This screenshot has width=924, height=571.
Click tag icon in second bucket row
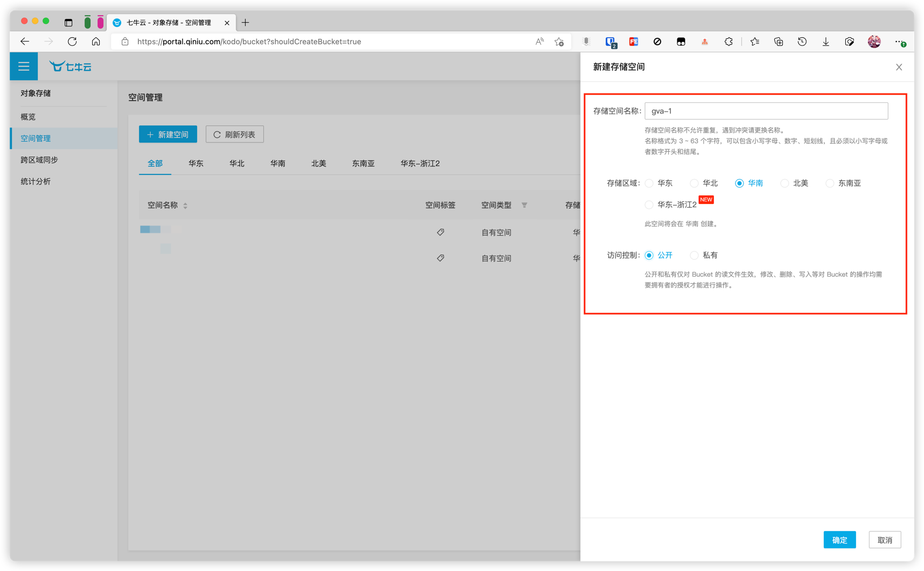pyautogui.click(x=440, y=258)
